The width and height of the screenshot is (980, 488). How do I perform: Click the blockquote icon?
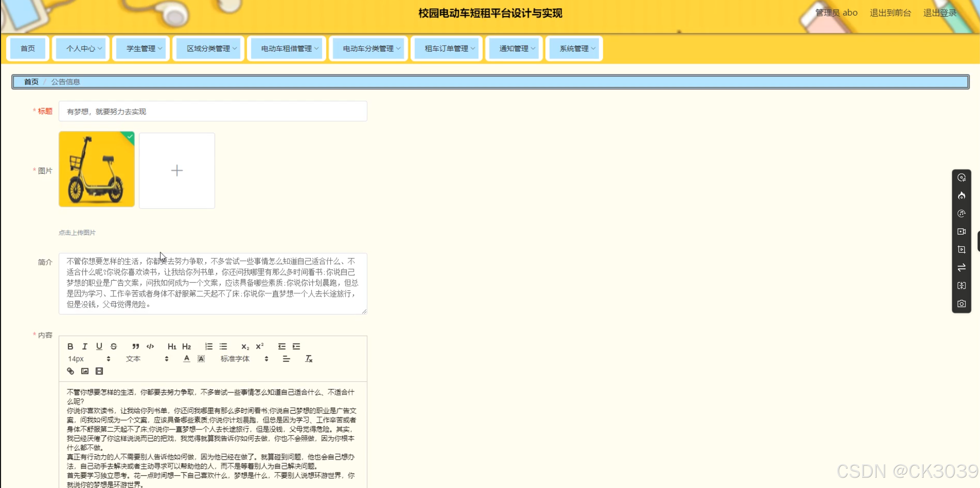pyautogui.click(x=135, y=346)
